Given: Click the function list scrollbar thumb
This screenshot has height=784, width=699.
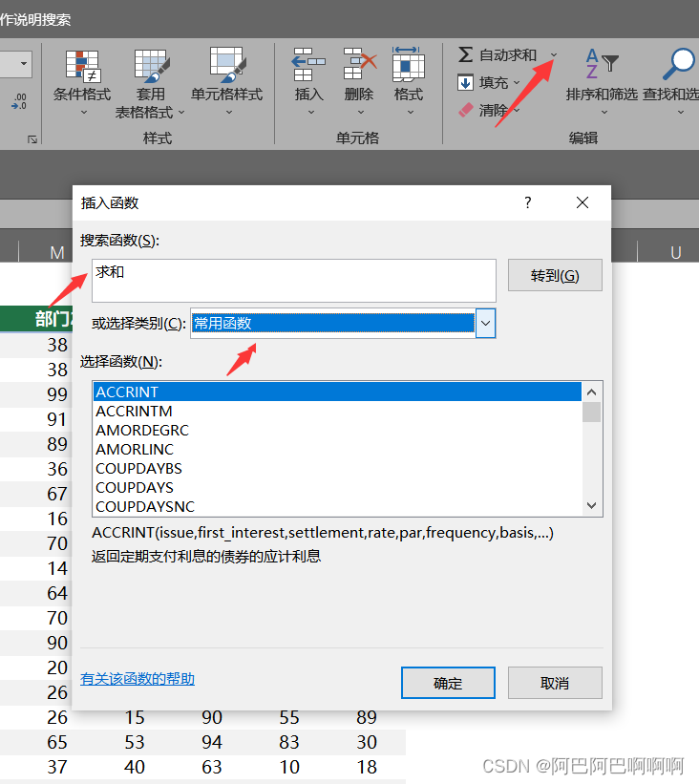Looking at the screenshot, I should click(x=591, y=412).
